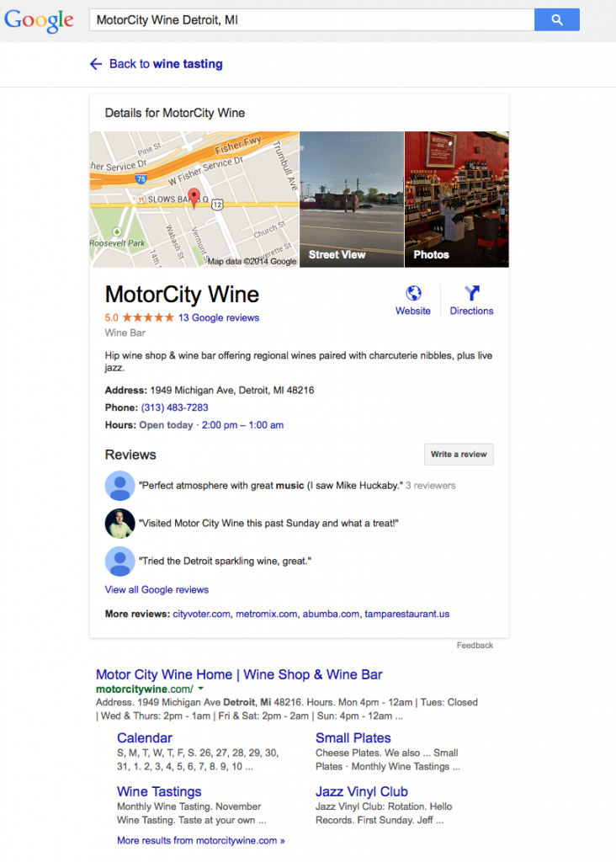Open the Website globe icon
This screenshot has width=616, height=862.
413,293
